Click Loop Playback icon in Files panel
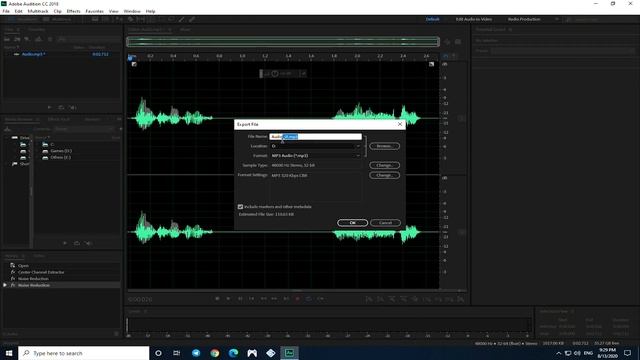 pos(61,107)
